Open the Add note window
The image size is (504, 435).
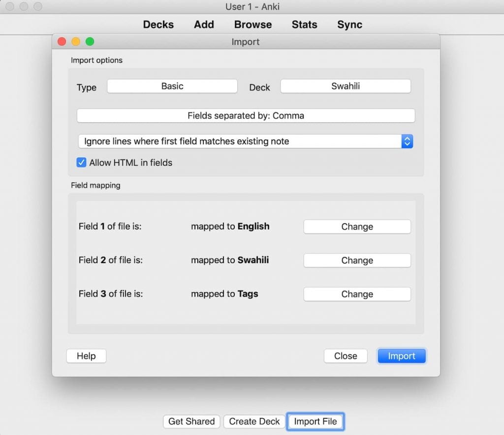[204, 24]
